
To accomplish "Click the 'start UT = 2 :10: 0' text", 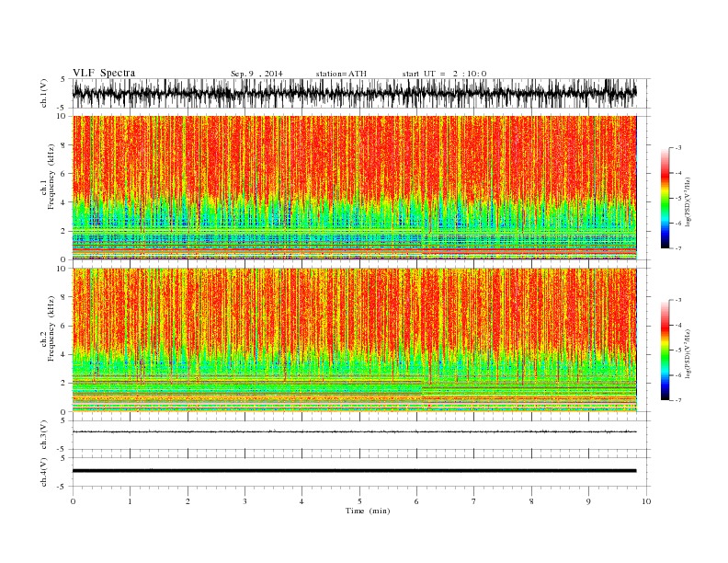I will [444, 74].
